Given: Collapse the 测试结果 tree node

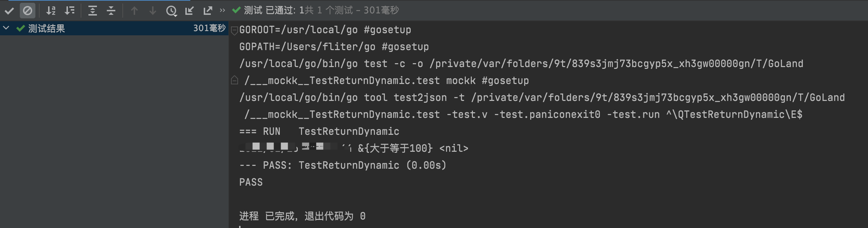Looking at the screenshot, I should 6,28.
